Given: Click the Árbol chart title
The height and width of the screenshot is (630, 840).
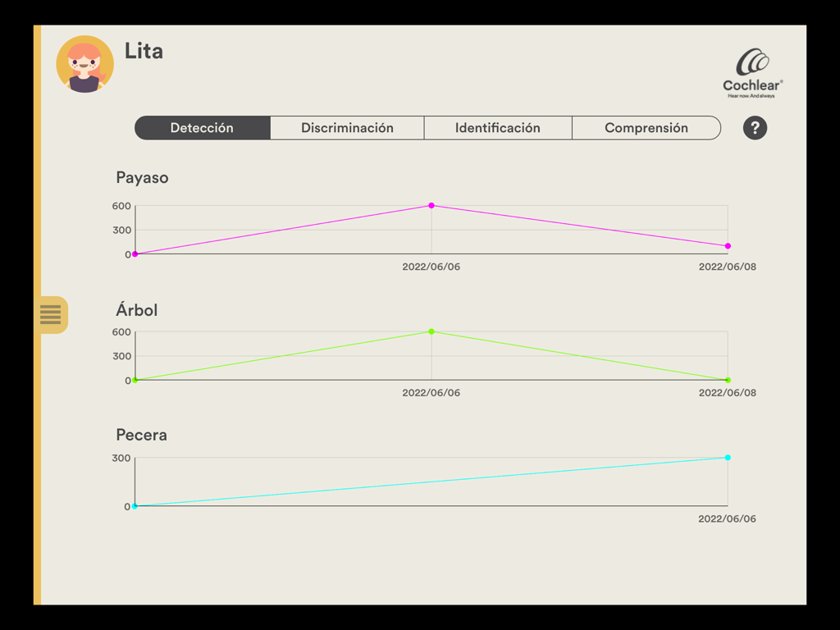Looking at the screenshot, I should (x=136, y=310).
